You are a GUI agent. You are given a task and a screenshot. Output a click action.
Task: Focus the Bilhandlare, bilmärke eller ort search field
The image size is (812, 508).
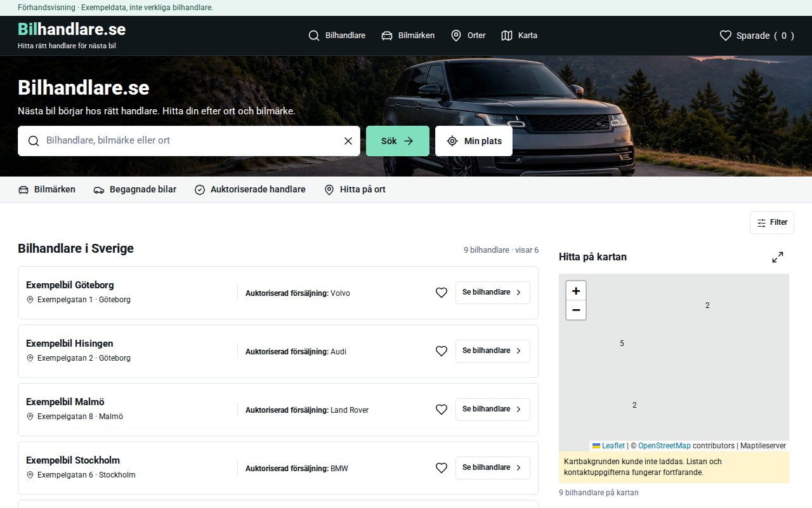[x=189, y=141]
